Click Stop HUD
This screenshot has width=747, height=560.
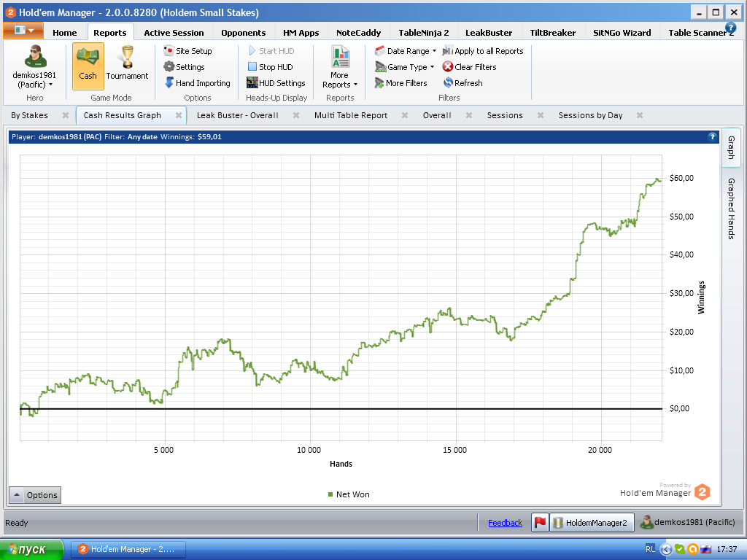coord(270,67)
